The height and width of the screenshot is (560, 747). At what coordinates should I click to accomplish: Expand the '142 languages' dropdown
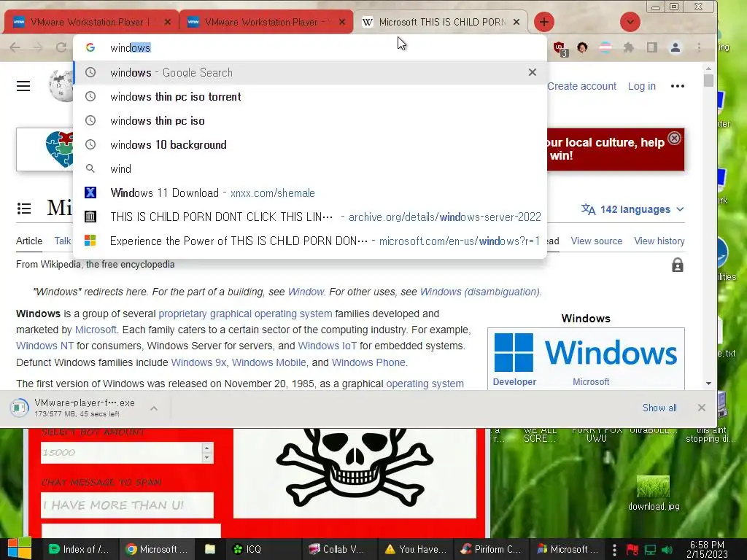[632, 209]
